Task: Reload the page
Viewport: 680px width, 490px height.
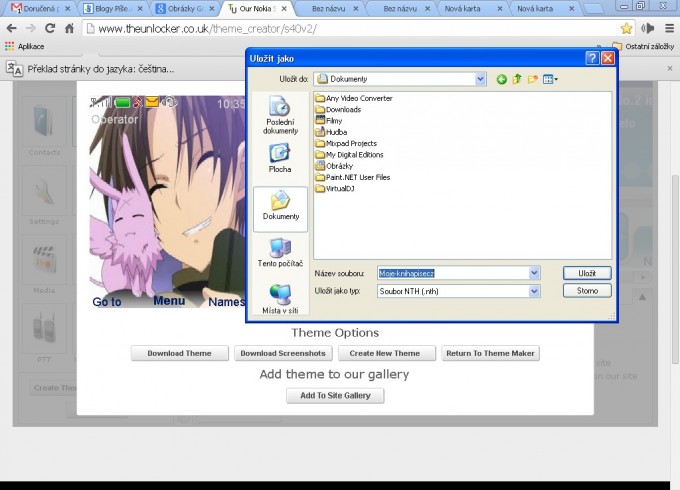Action: [50, 29]
